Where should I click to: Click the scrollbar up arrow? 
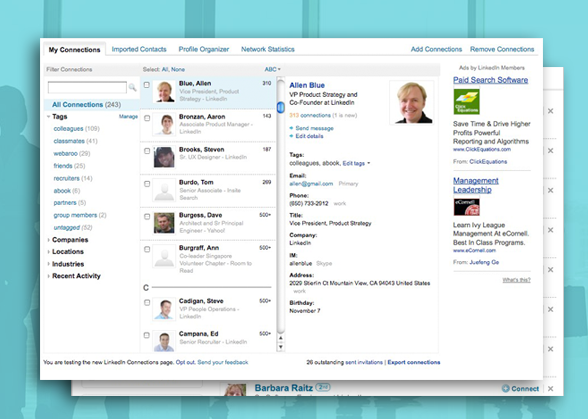(x=280, y=338)
